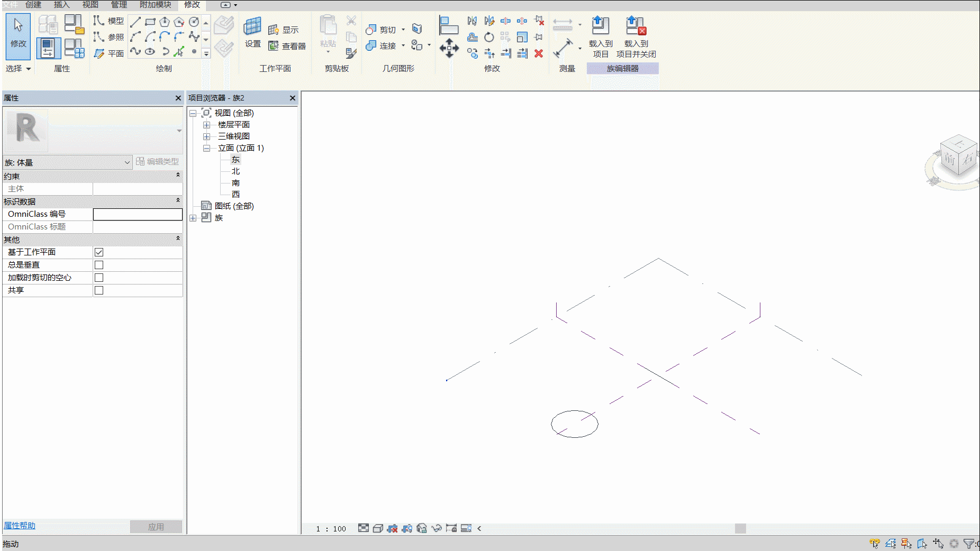Toggle the Properties palette button in ribbon
This screenshot has height=551, width=980.
pos(48,48)
